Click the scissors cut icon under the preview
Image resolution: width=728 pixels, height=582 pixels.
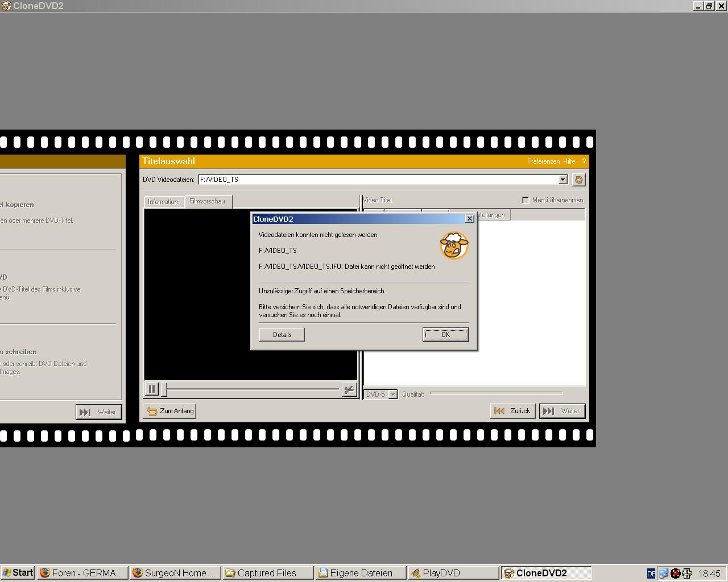pos(349,389)
